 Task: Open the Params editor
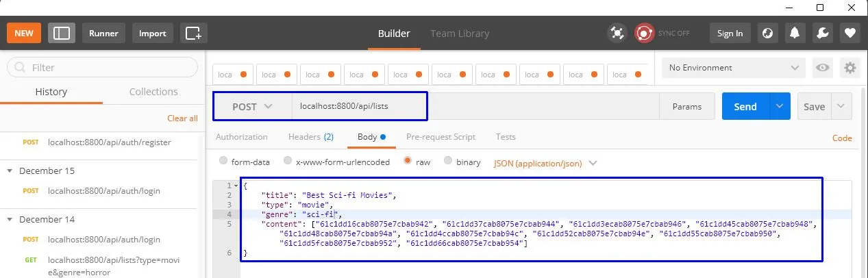point(687,107)
